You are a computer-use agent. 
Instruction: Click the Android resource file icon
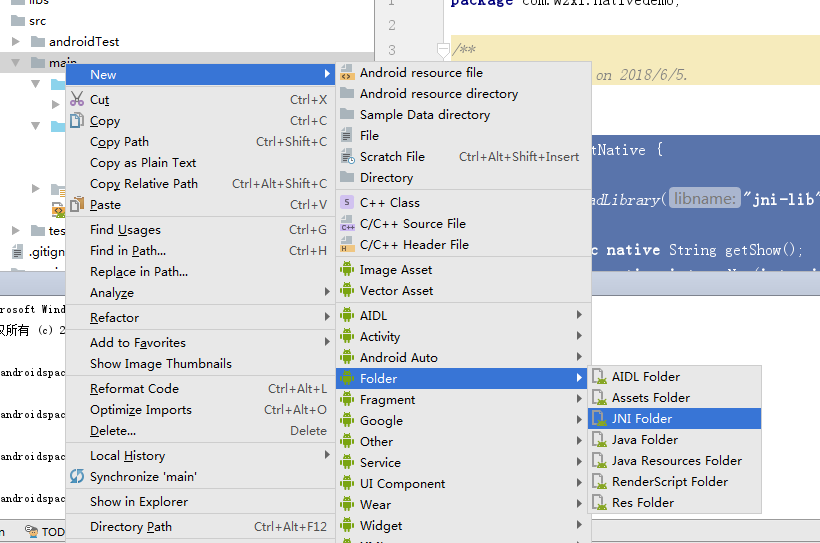347,73
